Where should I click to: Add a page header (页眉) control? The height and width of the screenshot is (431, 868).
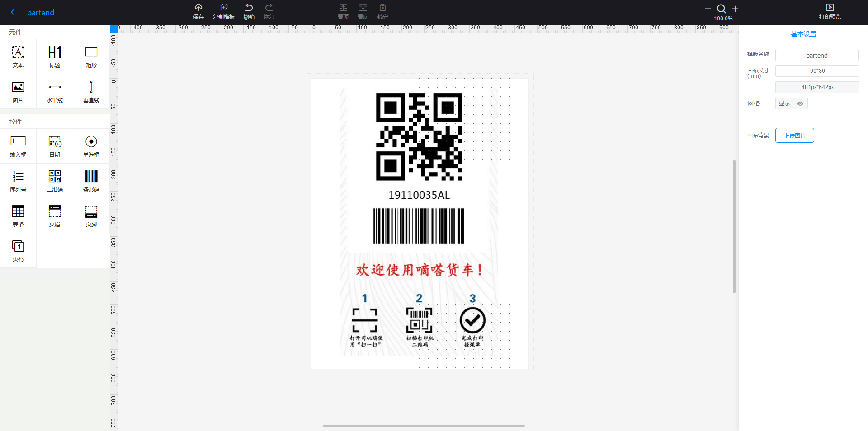pyautogui.click(x=55, y=215)
